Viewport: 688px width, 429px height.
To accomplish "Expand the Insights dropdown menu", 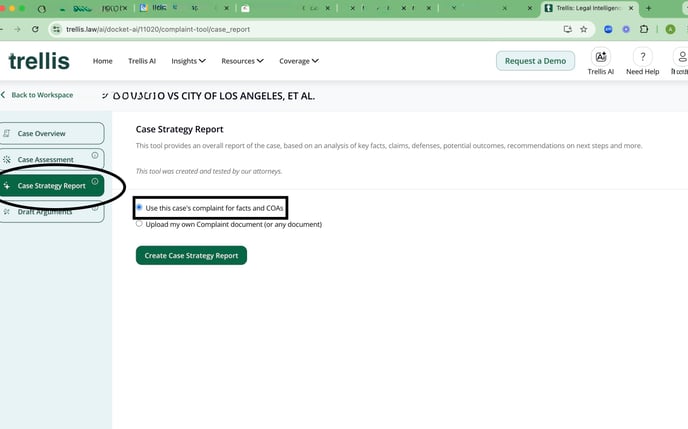I will (x=188, y=61).
